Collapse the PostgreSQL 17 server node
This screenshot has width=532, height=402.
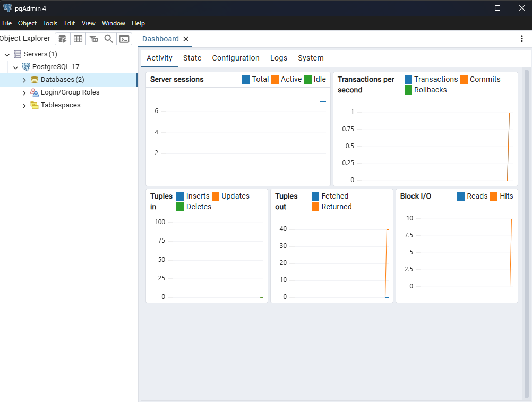15,67
